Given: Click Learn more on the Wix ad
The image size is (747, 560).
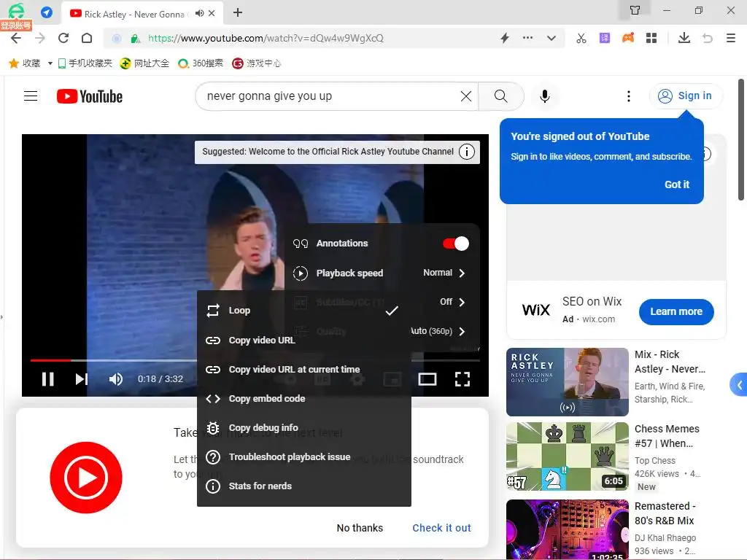Looking at the screenshot, I should pyautogui.click(x=676, y=312).
